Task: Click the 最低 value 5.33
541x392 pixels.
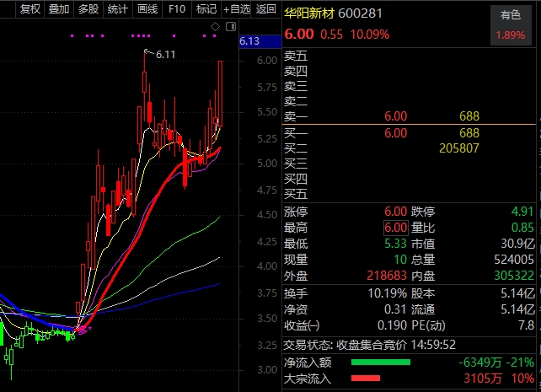Action: [x=396, y=244]
